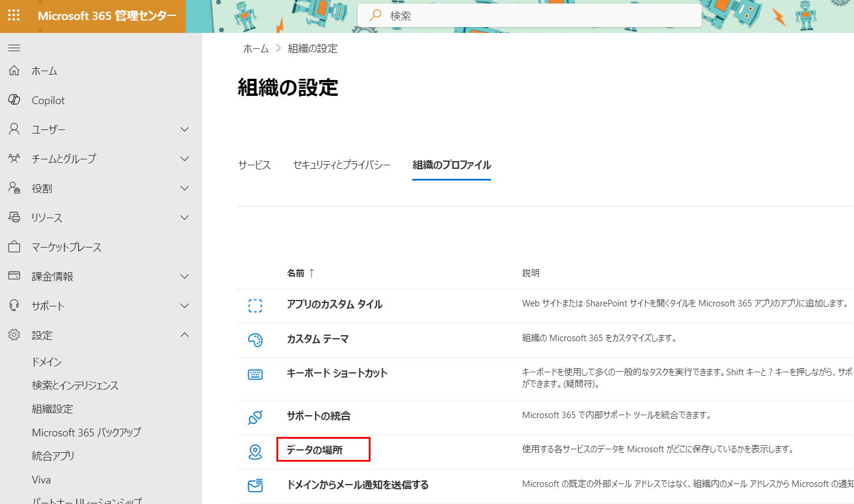Click the search magnifier icon
Viewport: 854px width, 504px height.
[x=375, y=15]
